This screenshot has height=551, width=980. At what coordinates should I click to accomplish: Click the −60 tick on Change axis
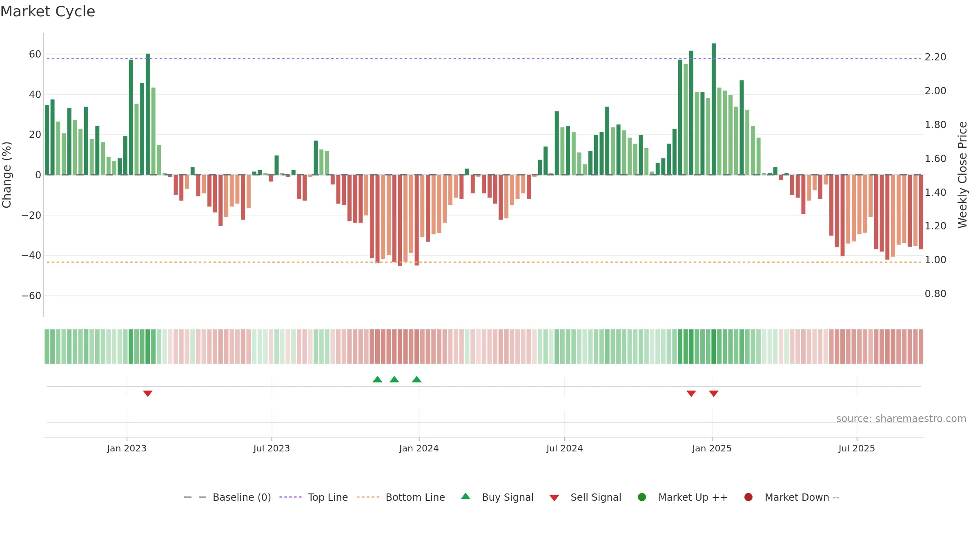(x=31, y=296)
